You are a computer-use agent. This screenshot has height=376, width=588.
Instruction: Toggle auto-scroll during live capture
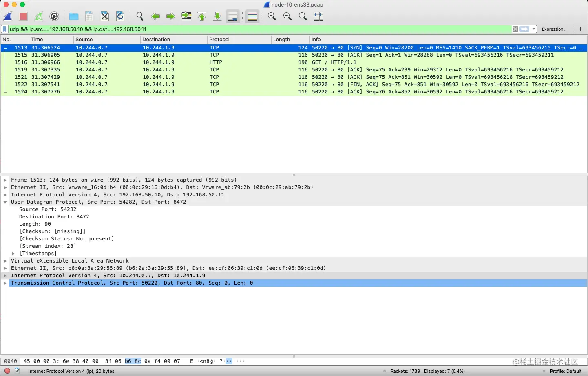coord(233,16)
